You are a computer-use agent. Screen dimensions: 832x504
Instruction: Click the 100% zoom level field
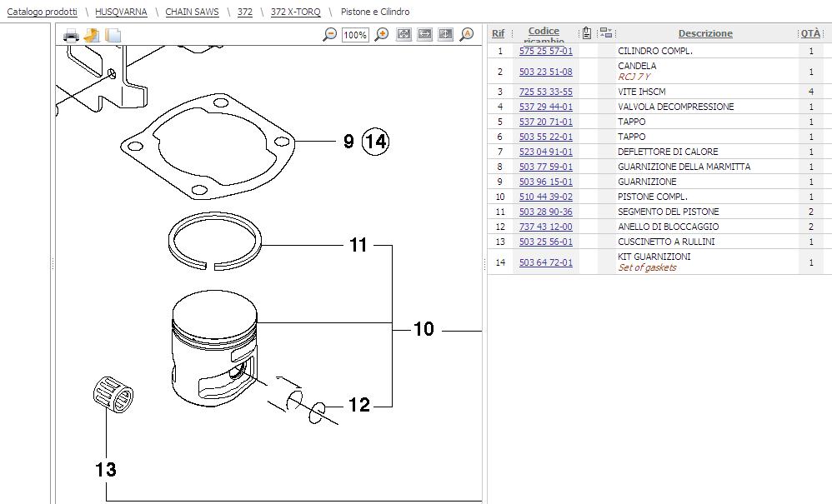355,35
